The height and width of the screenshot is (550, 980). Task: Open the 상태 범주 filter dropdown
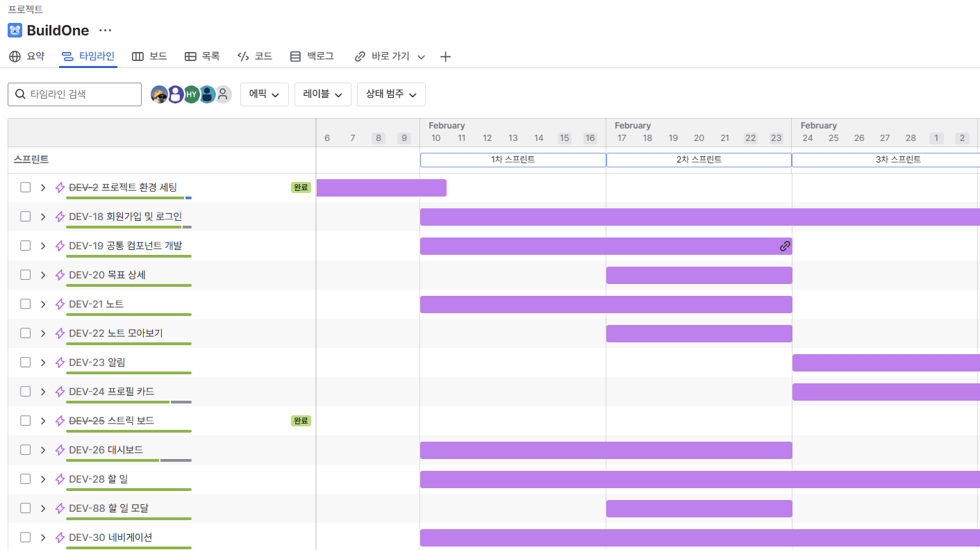pos(391,94)
